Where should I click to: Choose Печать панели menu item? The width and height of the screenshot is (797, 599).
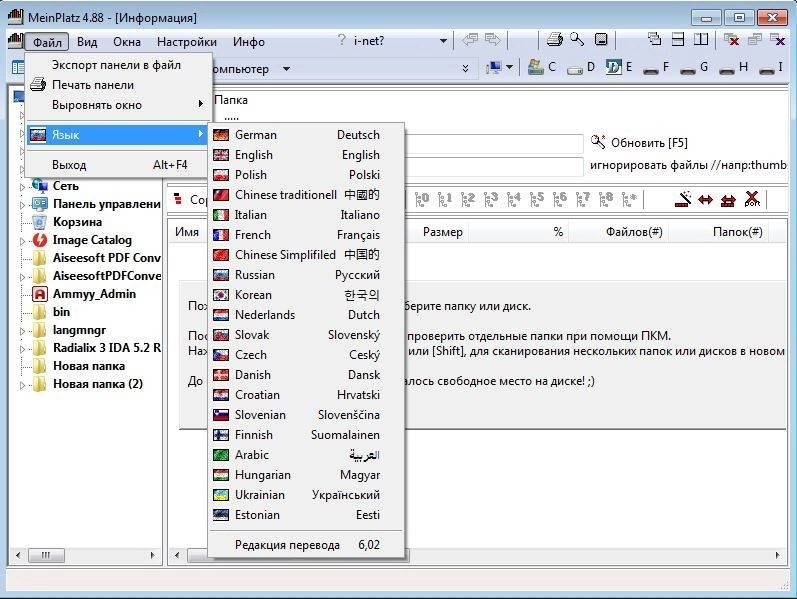118,85
